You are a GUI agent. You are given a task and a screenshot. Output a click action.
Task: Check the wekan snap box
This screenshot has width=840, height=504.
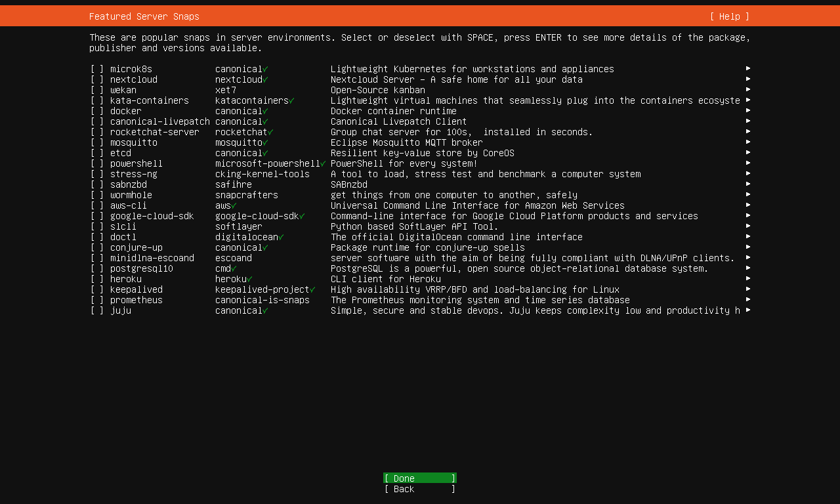click(97, 90)
